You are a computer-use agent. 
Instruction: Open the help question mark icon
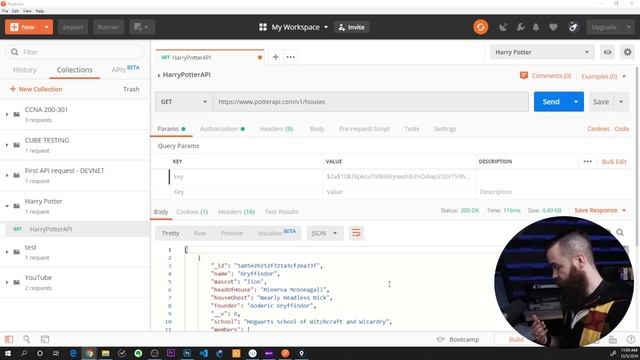click(x=631, y=339)
